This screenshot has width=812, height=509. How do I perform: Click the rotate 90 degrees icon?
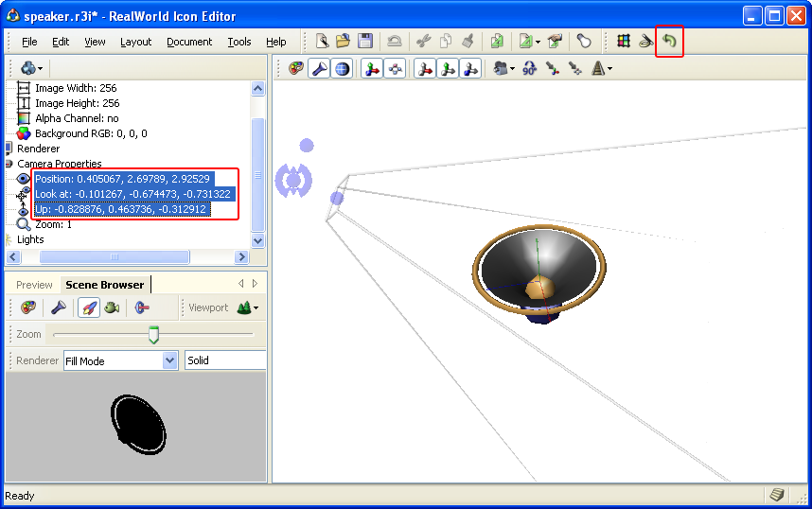(529, 68)
